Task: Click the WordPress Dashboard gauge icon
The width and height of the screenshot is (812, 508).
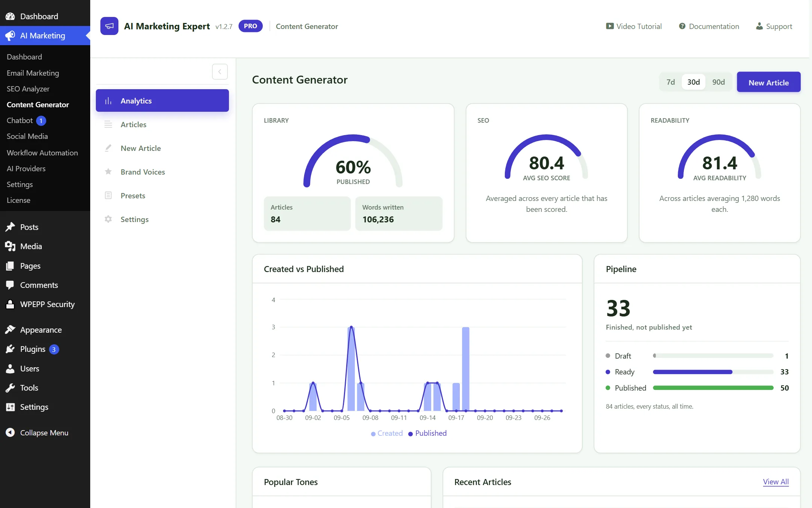Action: click(10, 16)
